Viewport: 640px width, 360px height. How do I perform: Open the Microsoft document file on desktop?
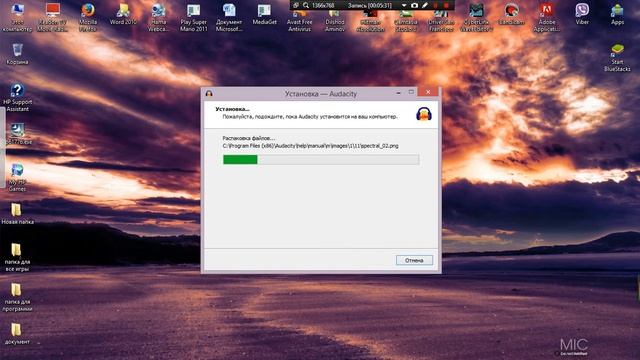pos(229,17)
